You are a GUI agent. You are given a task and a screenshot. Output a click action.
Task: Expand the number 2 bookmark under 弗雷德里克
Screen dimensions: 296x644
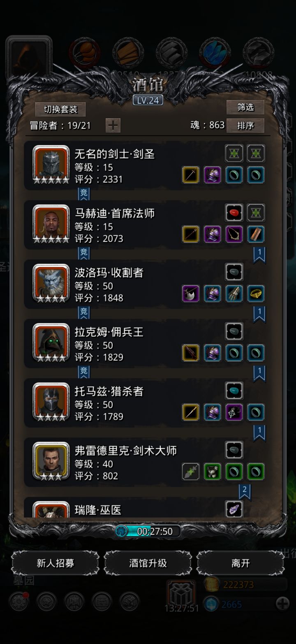(x=245, y=491)
